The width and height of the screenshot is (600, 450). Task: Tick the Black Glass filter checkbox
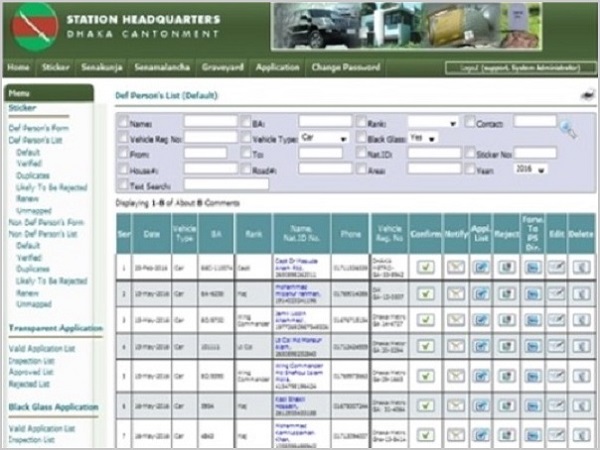361,137
